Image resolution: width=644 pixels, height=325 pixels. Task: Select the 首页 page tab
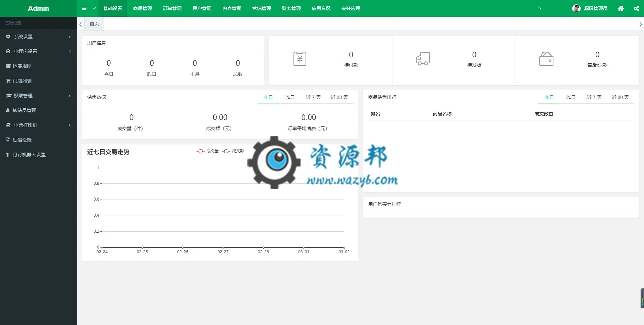(x=94, y=24)
